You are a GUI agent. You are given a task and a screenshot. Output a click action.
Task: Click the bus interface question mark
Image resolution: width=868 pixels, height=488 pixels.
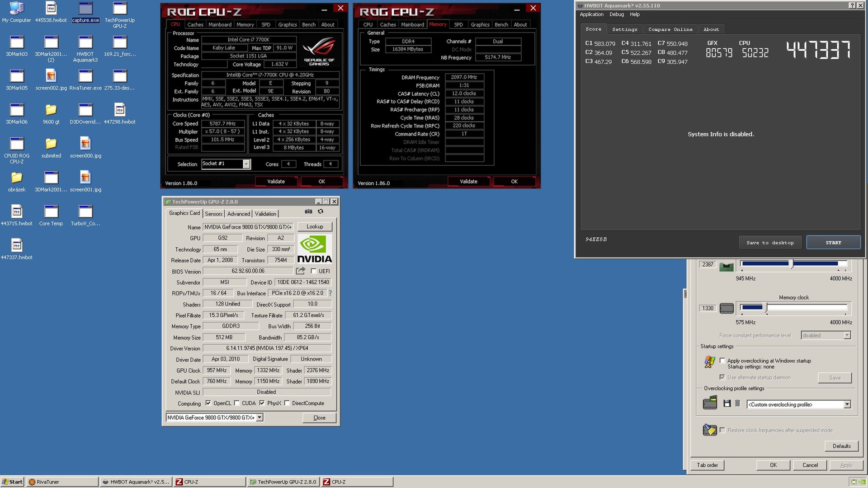(x=330, y=293)
